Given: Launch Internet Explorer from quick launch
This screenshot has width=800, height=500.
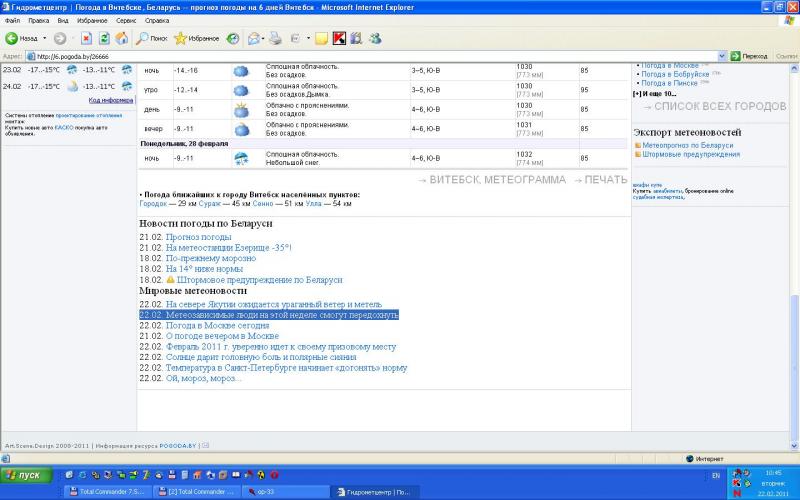Looking at the screenshot, I should [83, 475].
